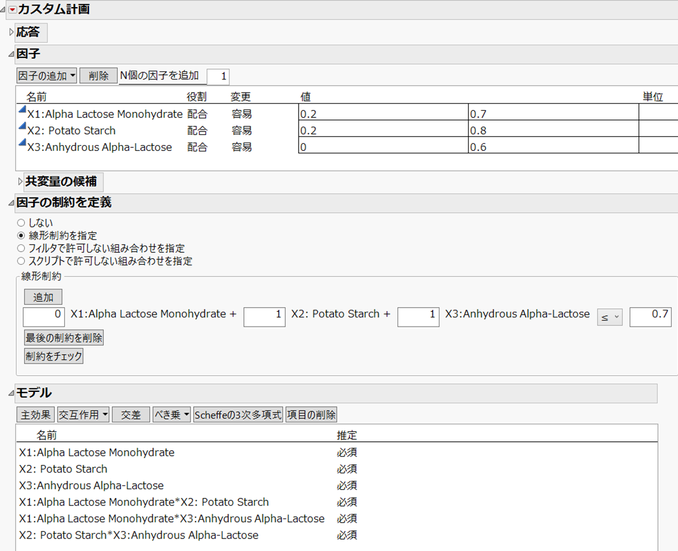The width and height of the screenshot is (678, 551).
Task: Edit the Potato Starch upper value 0.8
Action: coord(553,130)
